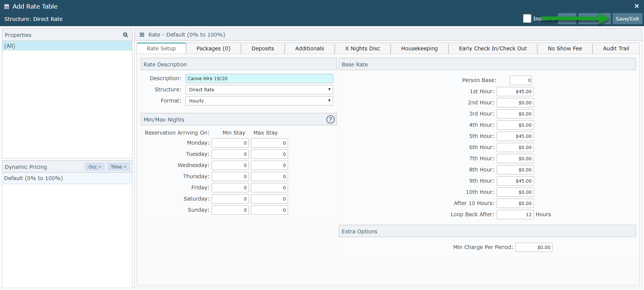This screenshot has width=644, height=290.
Task: Click the 10th Hour rate field
Action: 515,192
